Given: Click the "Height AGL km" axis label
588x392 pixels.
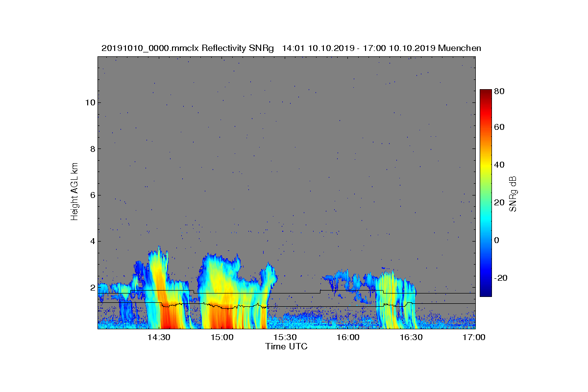Looking at the screenshot, I should tap(74, 193).
